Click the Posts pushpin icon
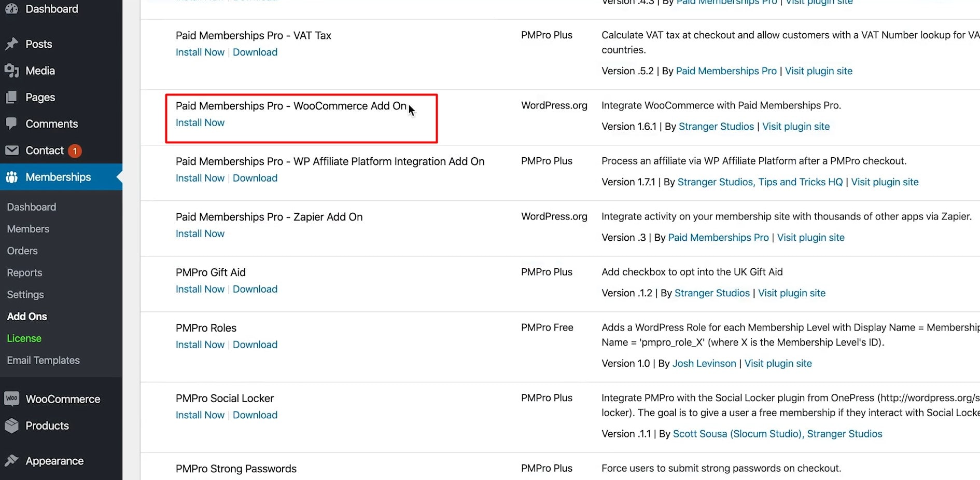Image resolution: width=980 pixels, height=480 pixels. coord(11,44)
